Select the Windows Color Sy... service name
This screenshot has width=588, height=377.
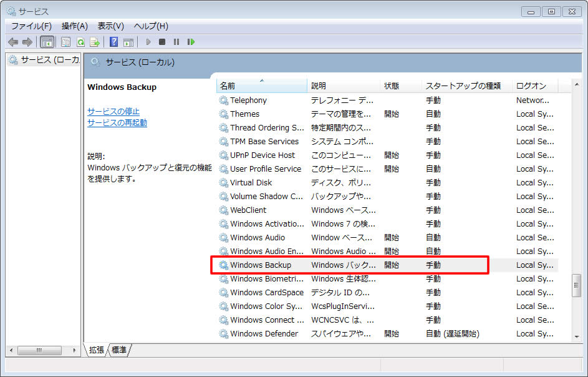266,306
